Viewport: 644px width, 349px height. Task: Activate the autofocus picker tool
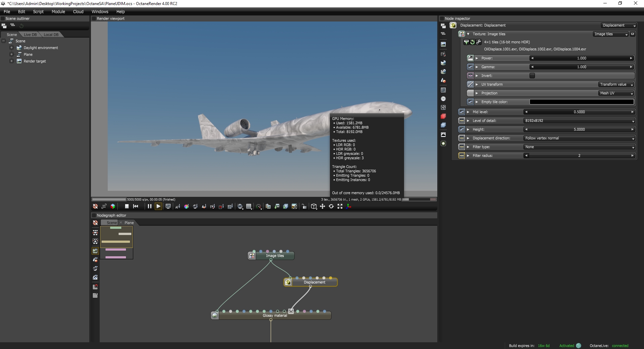click(x=178, y=206)
